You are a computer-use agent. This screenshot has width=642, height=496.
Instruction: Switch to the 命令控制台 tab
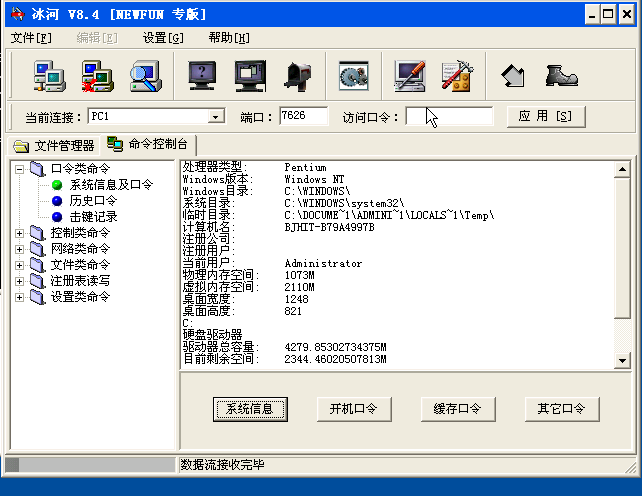(148, 144)
